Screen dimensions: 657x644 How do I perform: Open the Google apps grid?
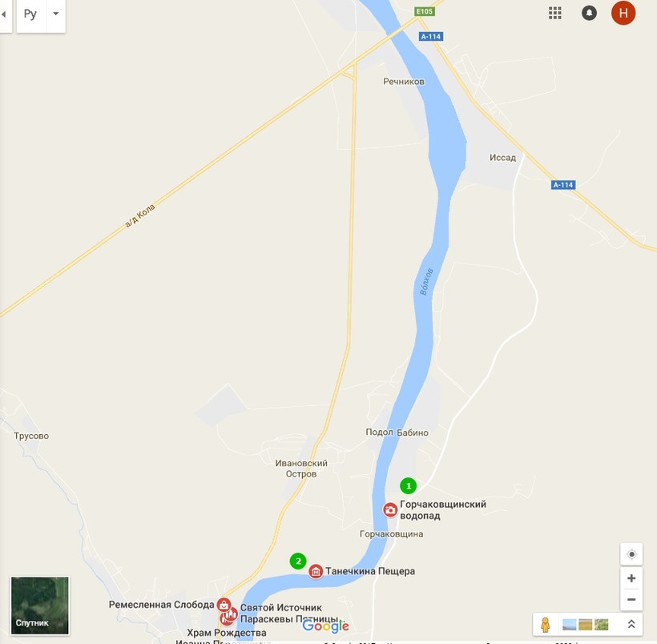pos(554,13)
